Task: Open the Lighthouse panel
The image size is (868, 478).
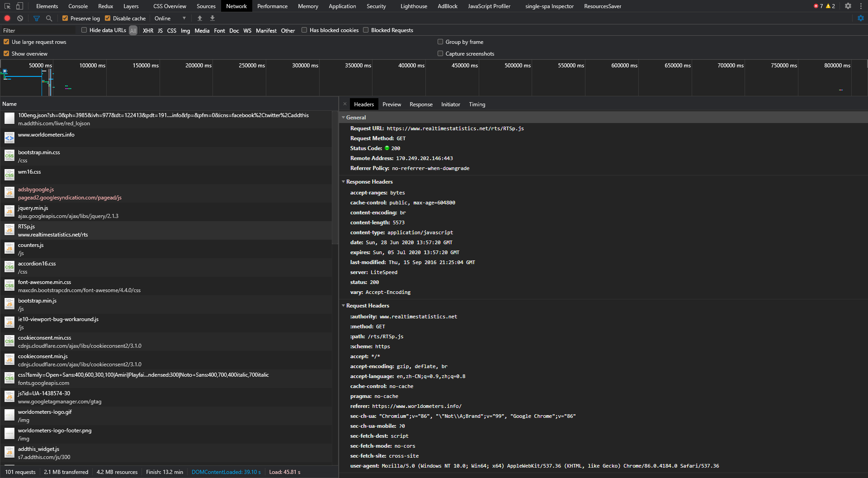Action: click(414, 6)
